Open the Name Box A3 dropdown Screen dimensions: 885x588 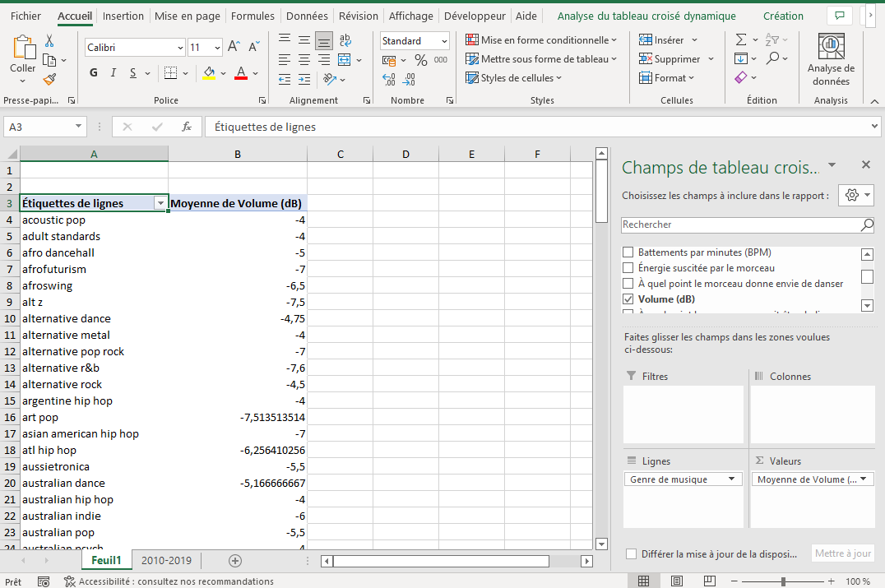(78, 127)
